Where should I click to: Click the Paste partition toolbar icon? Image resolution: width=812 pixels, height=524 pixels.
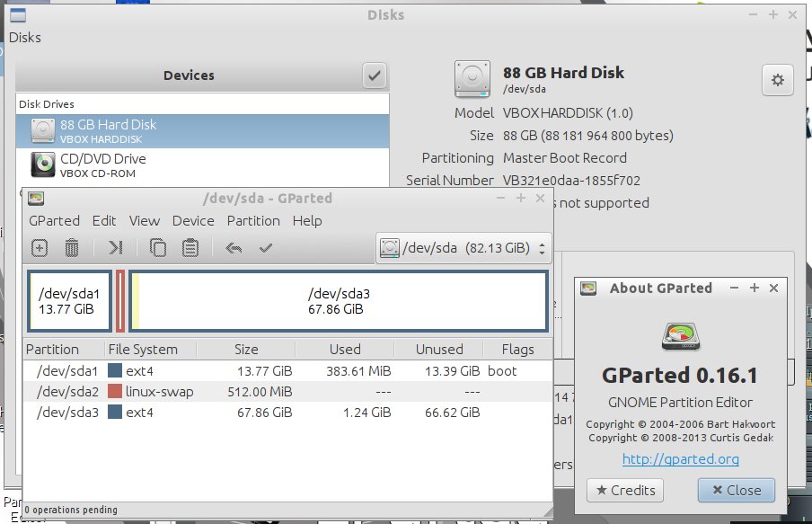point(190,248)
